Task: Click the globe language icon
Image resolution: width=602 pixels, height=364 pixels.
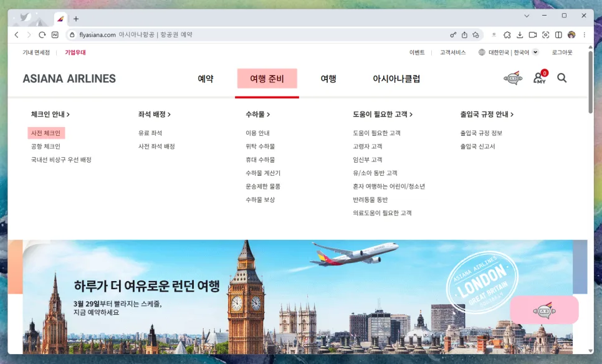Action: [x=482, y=52]
